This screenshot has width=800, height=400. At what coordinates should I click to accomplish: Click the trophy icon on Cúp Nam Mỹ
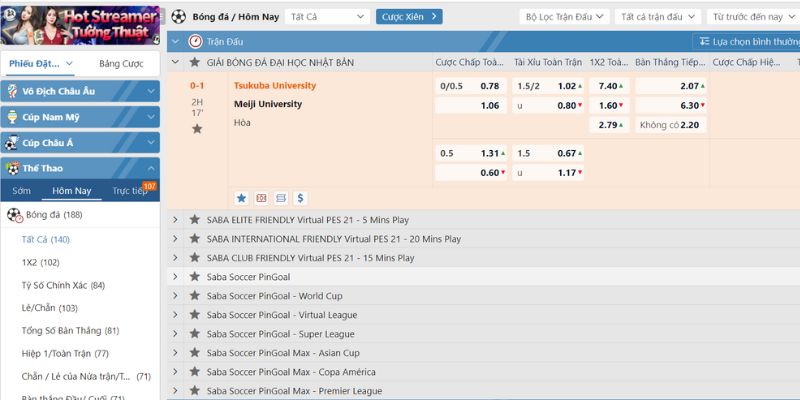click(x=13, y=117)
